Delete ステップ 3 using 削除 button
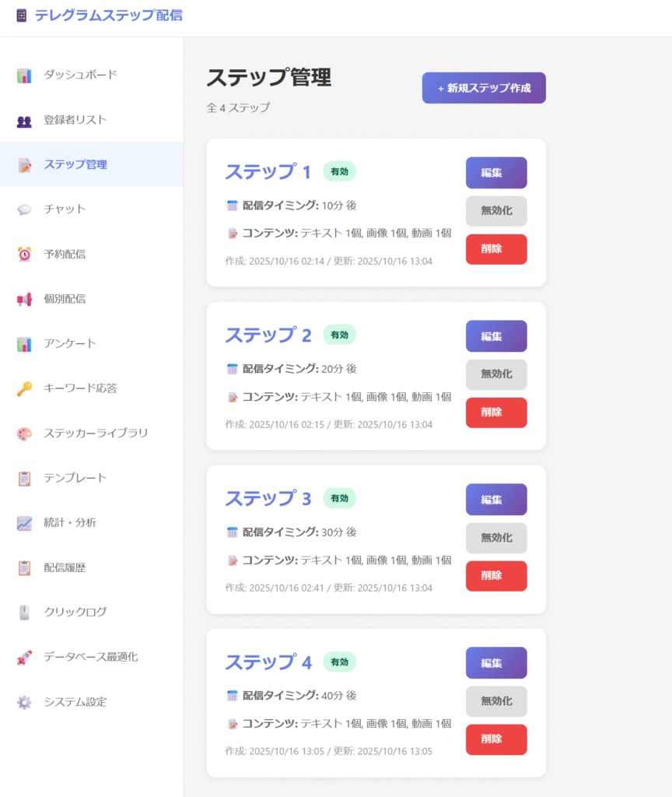 [x=496, y=576]
